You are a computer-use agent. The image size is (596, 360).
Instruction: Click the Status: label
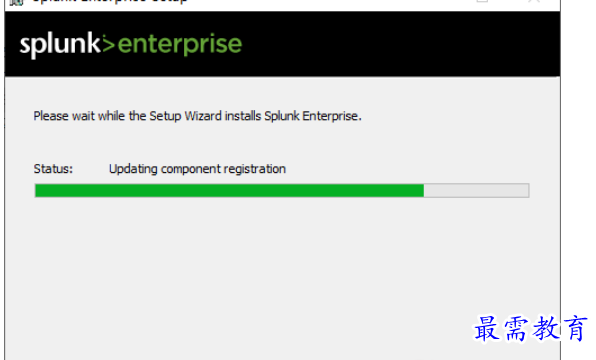pos(53,169)
